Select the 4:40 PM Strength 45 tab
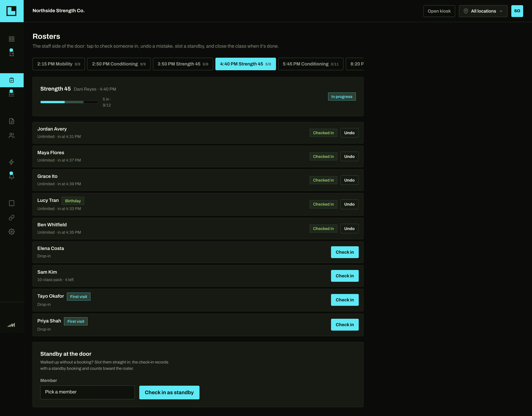 (245, 64)
